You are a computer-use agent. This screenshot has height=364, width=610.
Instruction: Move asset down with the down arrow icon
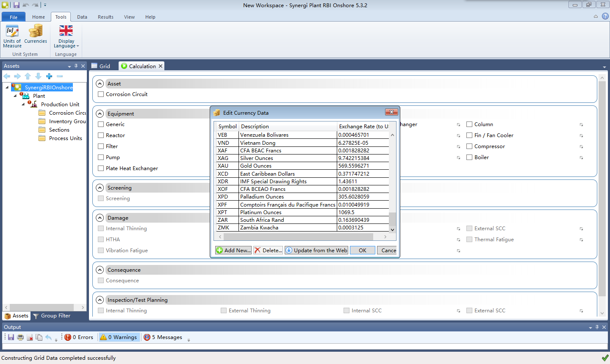click(x=39, y=76)
